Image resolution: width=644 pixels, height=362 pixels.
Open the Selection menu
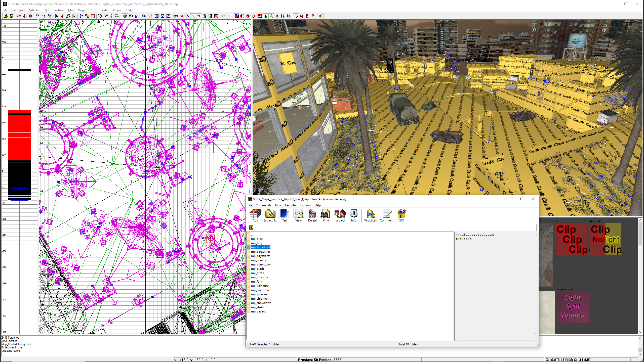tap(35, 10)
